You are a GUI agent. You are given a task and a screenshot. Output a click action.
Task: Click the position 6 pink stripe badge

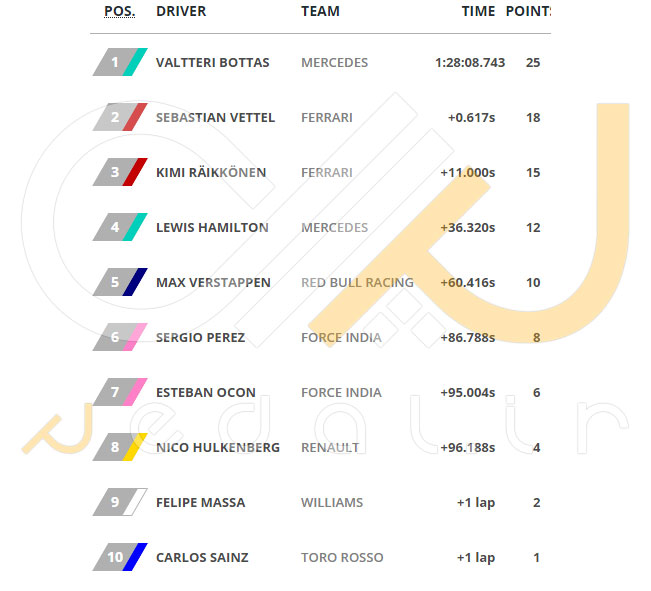(120, 337)
